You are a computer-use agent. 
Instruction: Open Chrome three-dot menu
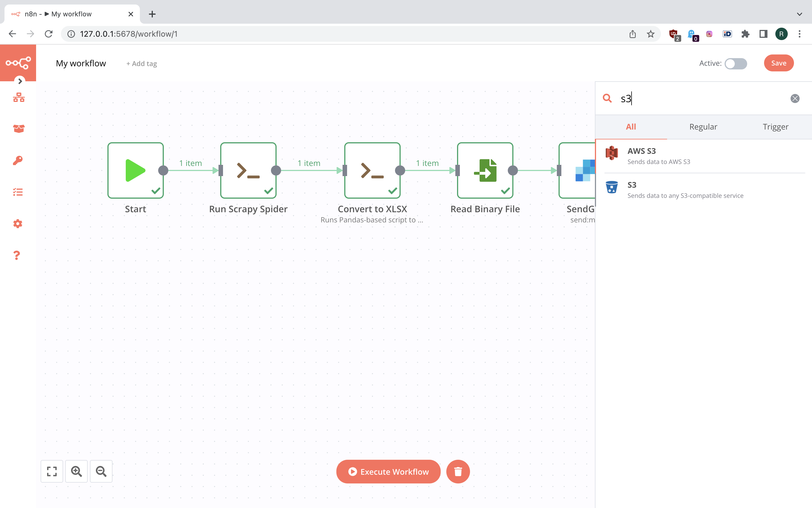[799, 34]
